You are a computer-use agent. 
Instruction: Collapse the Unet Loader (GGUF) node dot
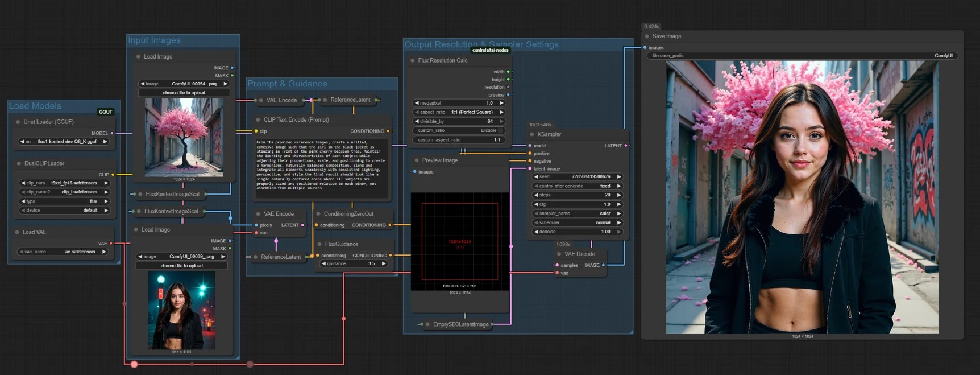pyautogui.click(x=18, y=122)
